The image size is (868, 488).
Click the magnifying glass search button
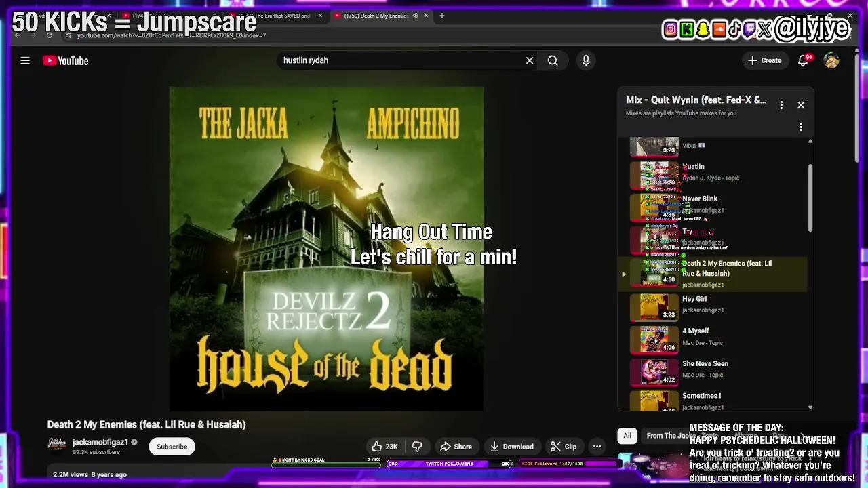(x=553, y=60)
